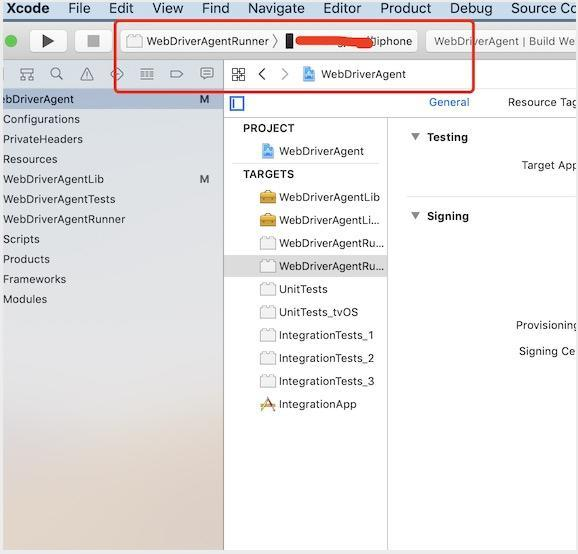Collapse the Testing section triangle
The height and width of the screenshot is (554, 578).
tap(415, 137)
